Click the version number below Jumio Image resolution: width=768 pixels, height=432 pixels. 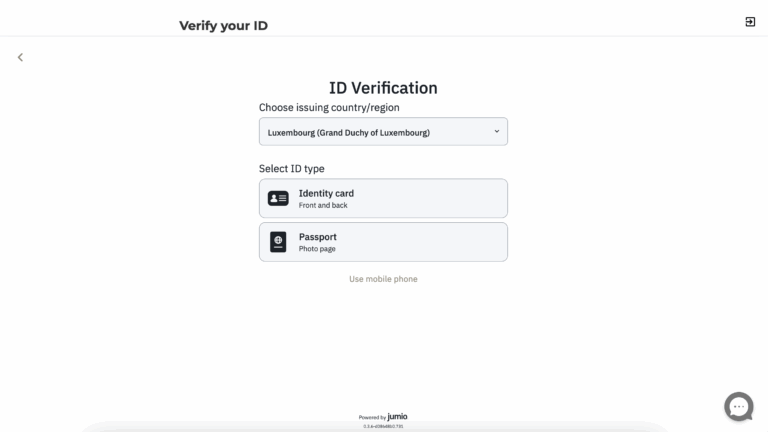click(383, 426)
